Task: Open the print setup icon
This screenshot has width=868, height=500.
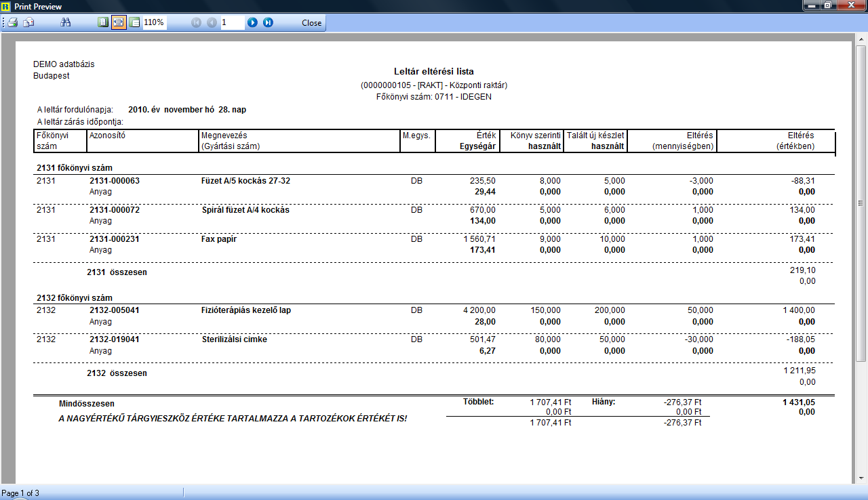Action: click(29, 22)
